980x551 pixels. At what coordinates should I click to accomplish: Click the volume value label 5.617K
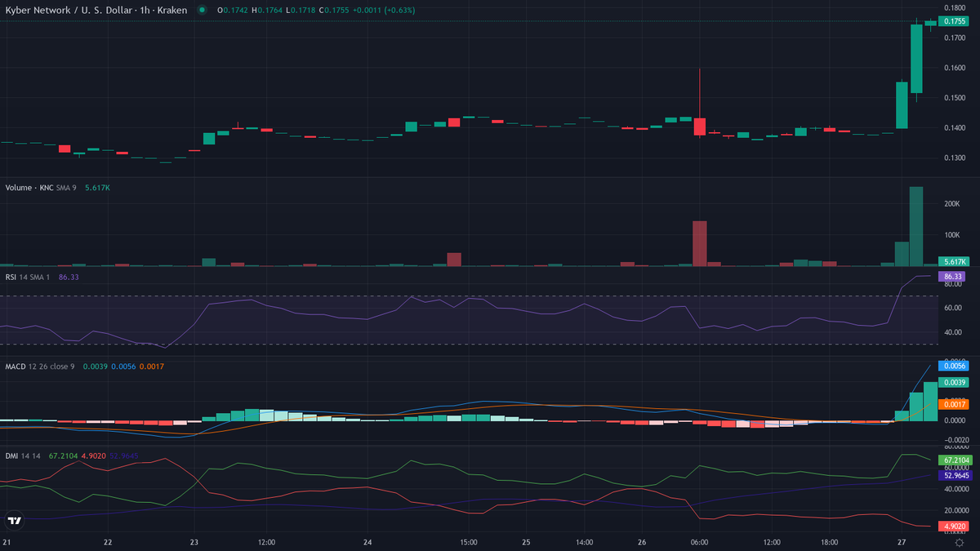pos(952,261)
